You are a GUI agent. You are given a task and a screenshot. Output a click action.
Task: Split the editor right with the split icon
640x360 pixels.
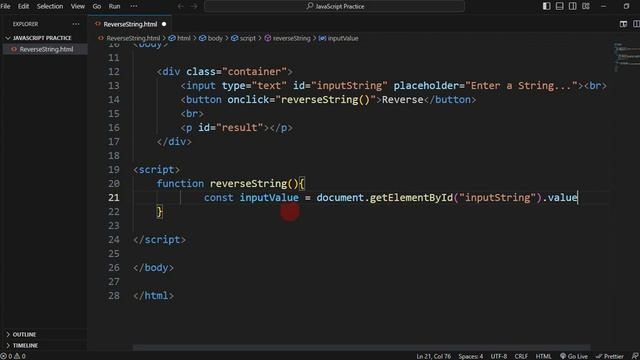(636, 24)
